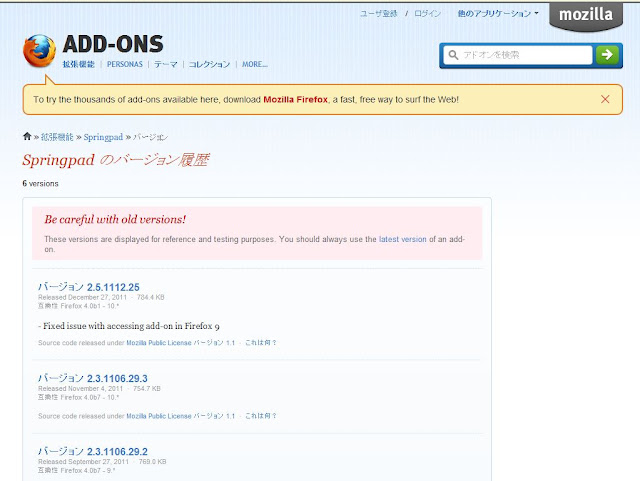Open version 2.3.1106.29.2 link
The width and height of the screenshot is (640, 481).
click(x=93, y=452)
